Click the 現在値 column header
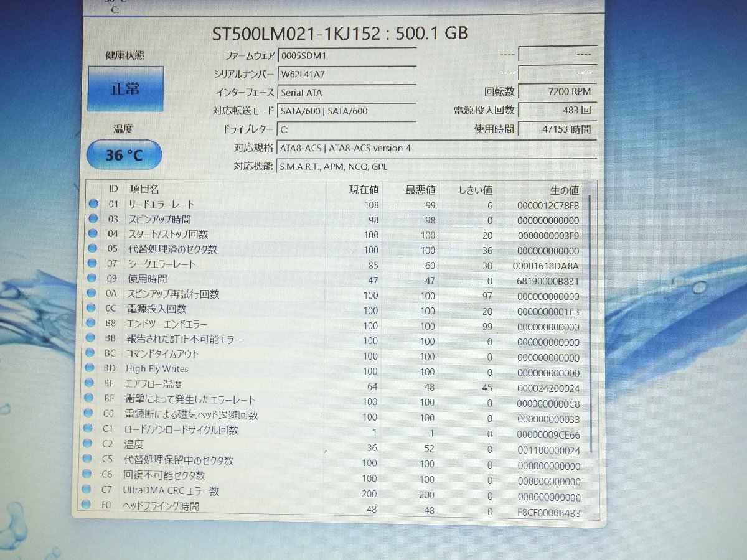Viewport: 747px width, 560px height. (x=363, y=189)
